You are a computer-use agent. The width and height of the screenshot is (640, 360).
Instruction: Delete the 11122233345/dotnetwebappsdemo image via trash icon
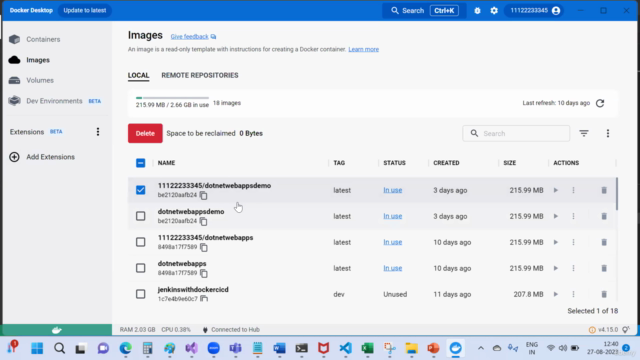point(604,190)
